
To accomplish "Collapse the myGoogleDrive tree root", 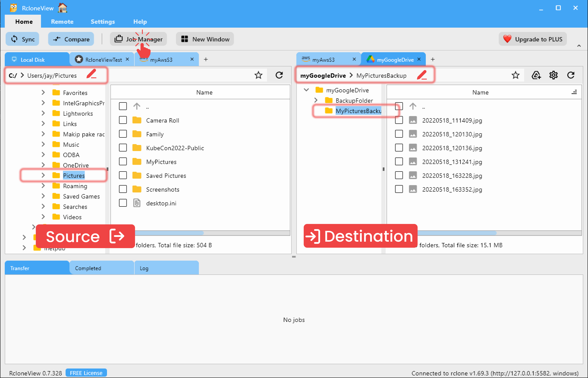I will click(306, 90).
